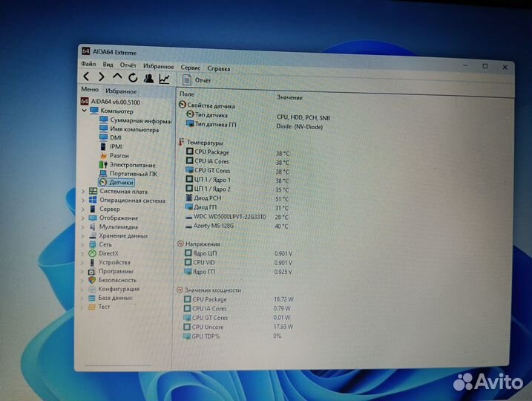Select the Температуры group header

tap(201, 143)
